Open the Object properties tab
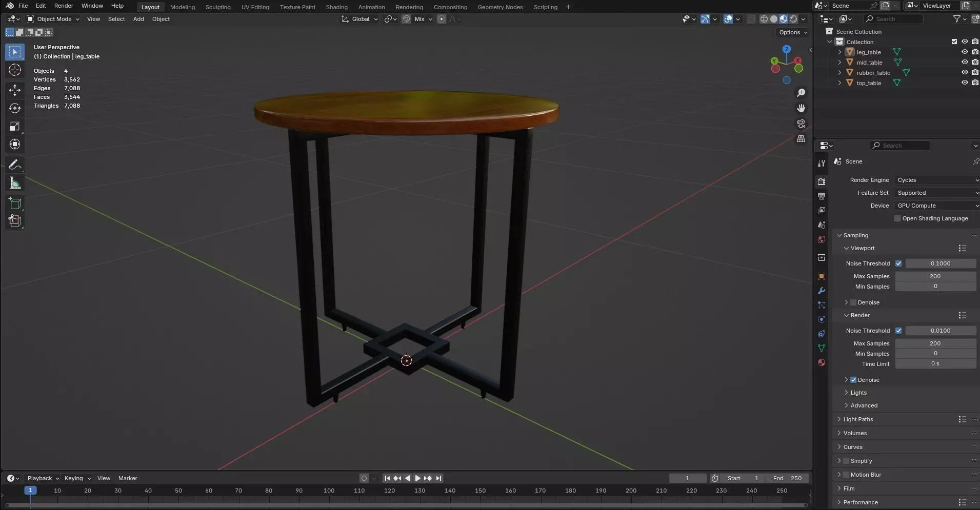Viewport: 980px width, 510px height. click(822, 276)
